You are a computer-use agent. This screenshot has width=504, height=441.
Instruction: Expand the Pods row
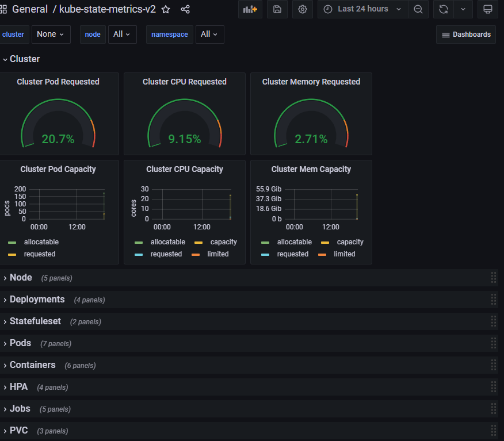pyautogui.click(x=17, y=343)
